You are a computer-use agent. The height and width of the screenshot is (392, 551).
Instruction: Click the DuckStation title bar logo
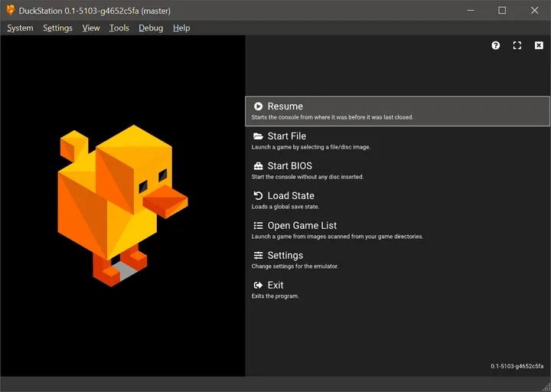pos(11,10)
